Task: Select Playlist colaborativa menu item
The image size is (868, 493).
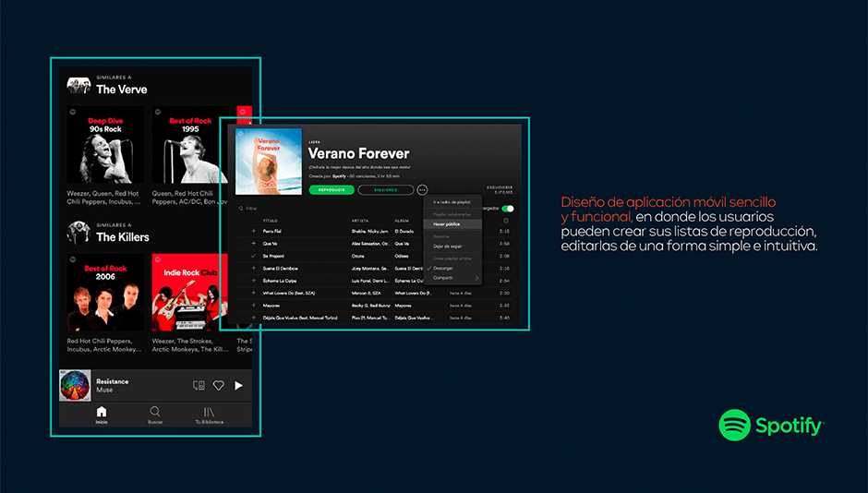Action: point(452,214)
